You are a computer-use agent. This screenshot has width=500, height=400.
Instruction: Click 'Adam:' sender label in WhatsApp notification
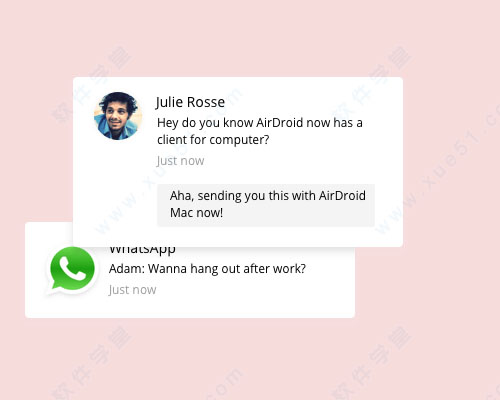127,269
